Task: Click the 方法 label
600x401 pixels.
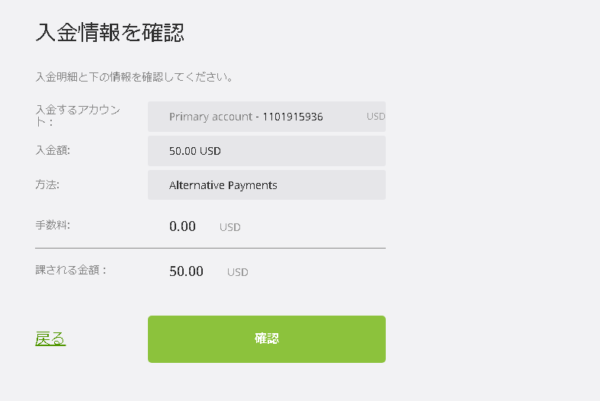Action: [46, 184]
